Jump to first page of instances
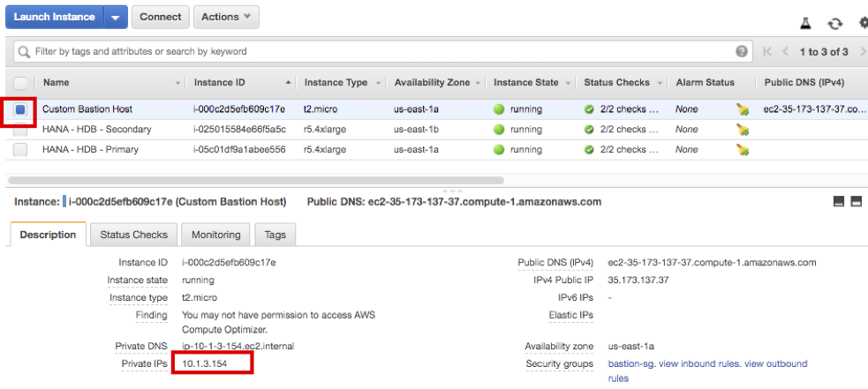 coord(768,51)
